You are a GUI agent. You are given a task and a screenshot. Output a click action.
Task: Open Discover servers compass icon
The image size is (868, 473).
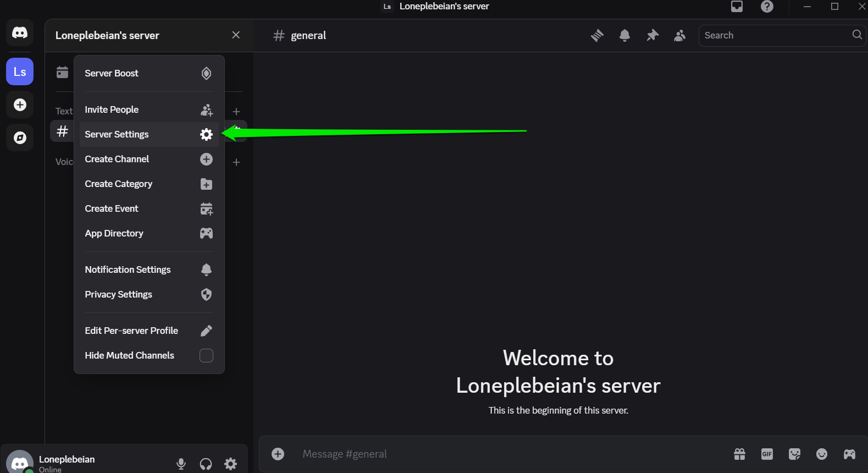[20, 137]
